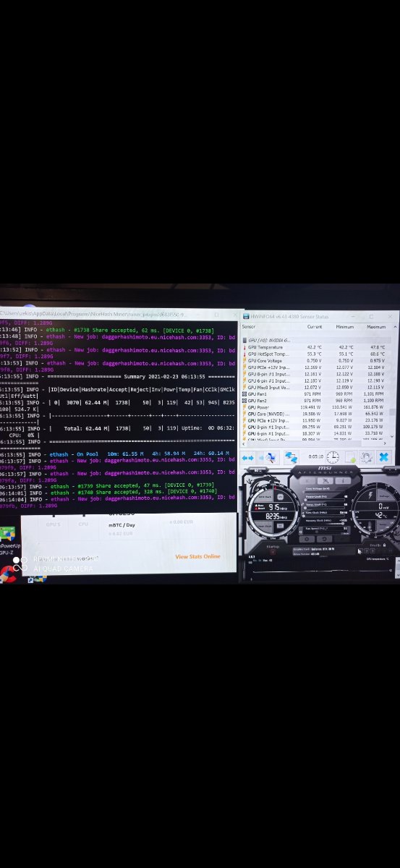Click the Summary 2021-02-23 console line
Screen dimensions: 400x868
click(118, 377)
